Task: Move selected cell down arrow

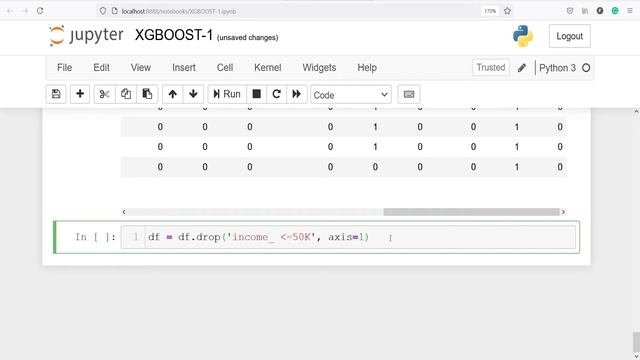Action: coord(193,94)
